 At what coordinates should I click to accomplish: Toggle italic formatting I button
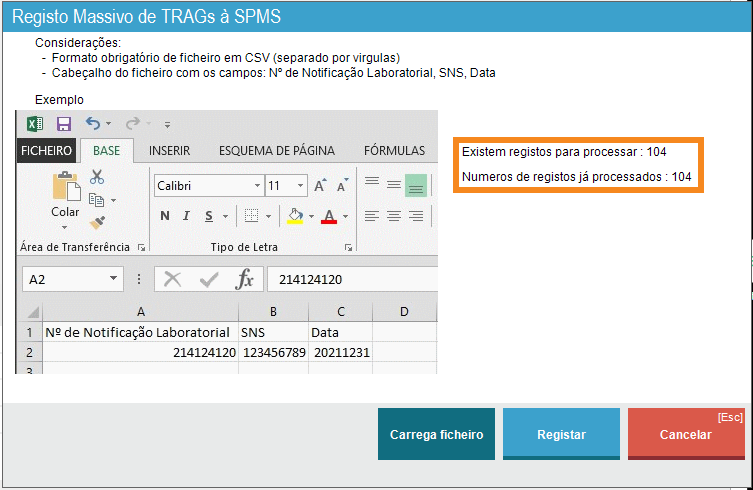click(x=187, y=216)
